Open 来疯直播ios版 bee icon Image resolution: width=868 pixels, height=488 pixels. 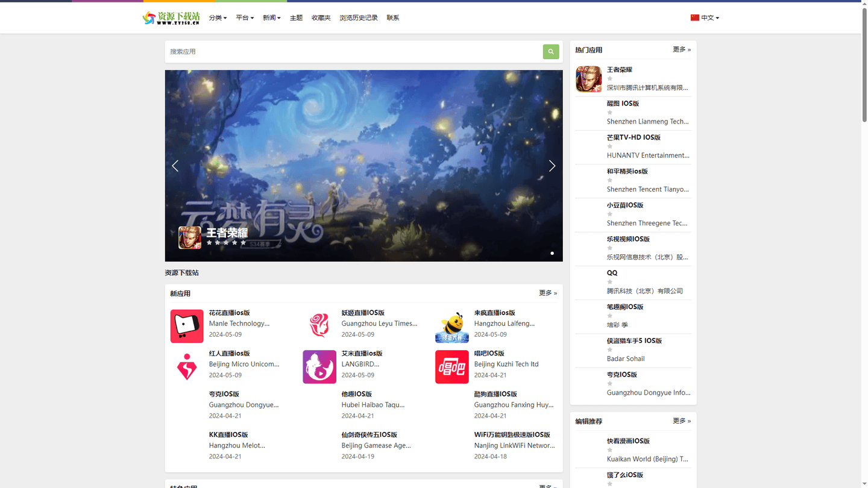pyautogui.click(x=452, y=326)
